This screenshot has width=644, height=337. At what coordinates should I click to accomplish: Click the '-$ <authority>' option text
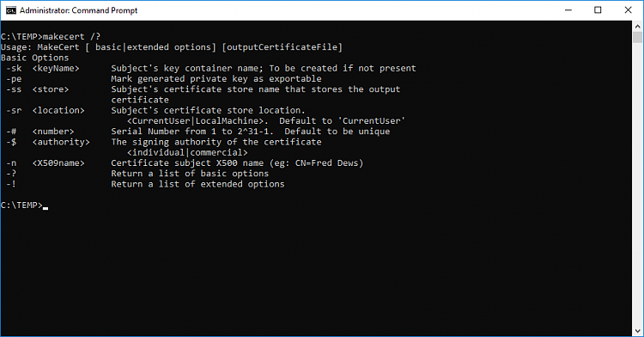[47, 142]
